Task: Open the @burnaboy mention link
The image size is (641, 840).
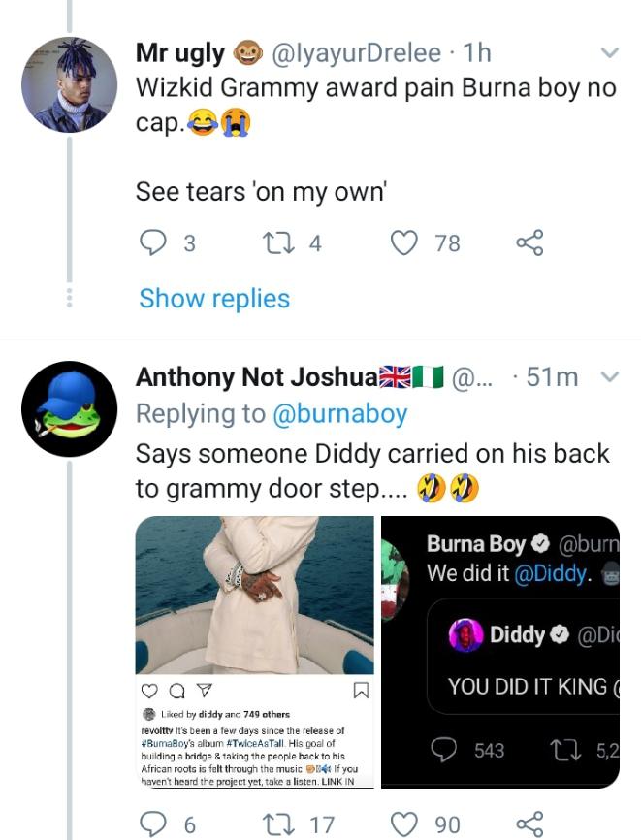Action: tap(339, 414)
